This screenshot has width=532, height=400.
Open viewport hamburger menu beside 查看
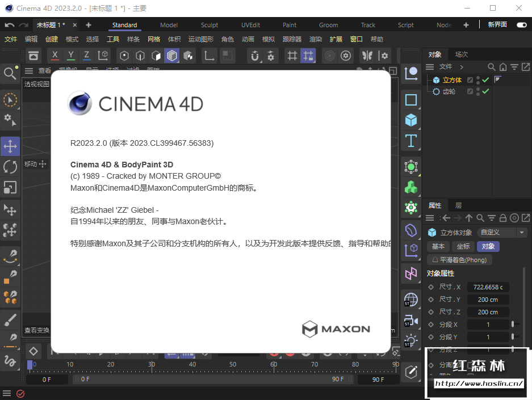tap(29, 71)
